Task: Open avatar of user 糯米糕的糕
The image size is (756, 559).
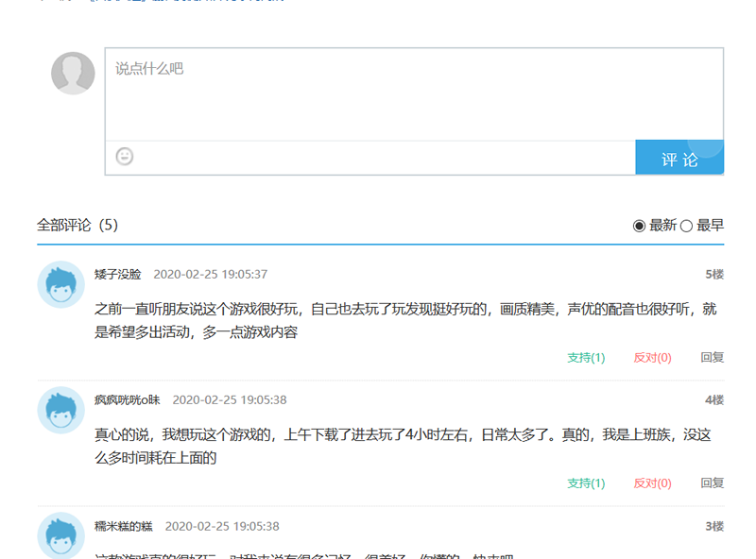Action: (x=60, y=535)
